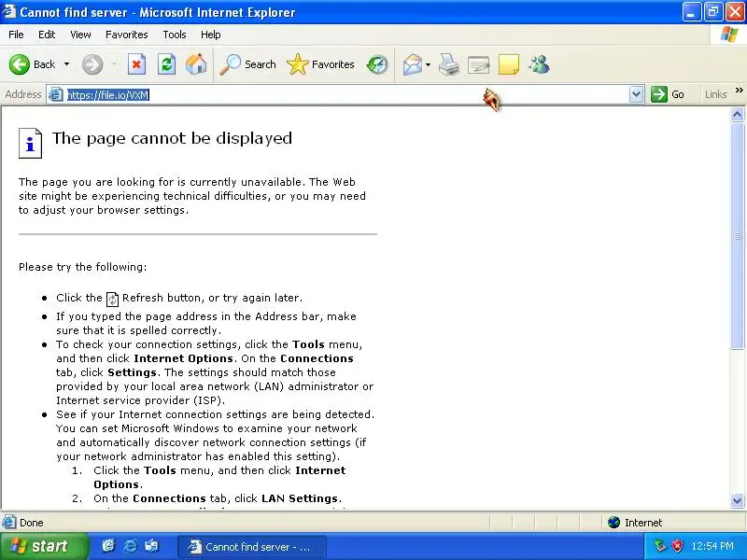The height and width of the screenshot is (560, 747).
Task: Open the Help menu
Action: coord(211,35)
